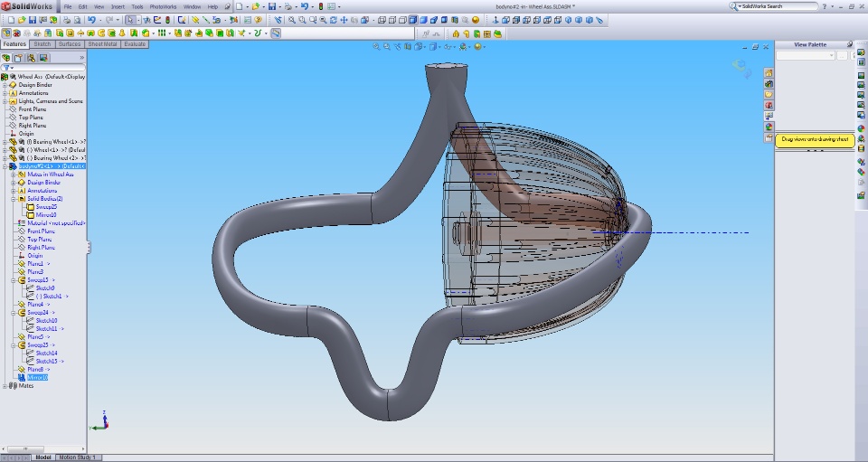This screenshot has height=462, width=868.
Task: Select the Sweep25 solid body
Action: pos(46,207)
